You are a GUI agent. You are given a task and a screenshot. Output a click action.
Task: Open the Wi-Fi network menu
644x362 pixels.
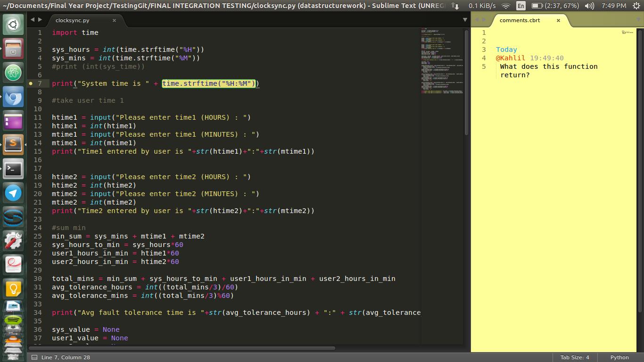(506, 6)
